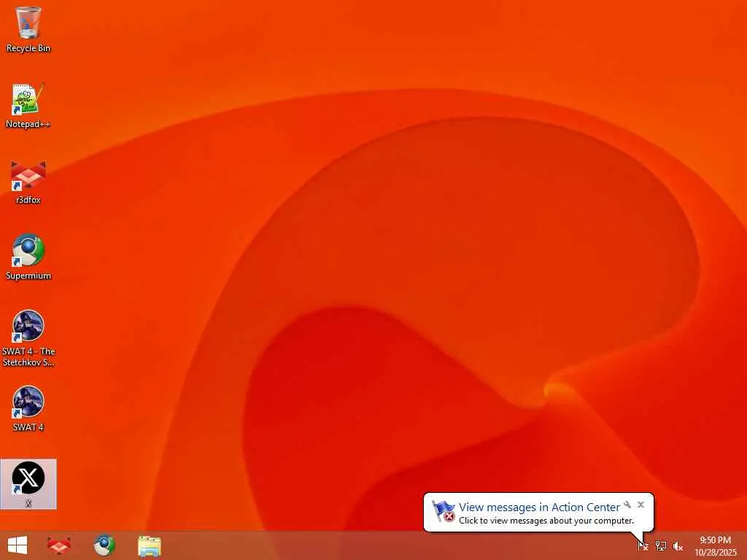Open File Explorer from the taskbar

[x=149, y=546]
